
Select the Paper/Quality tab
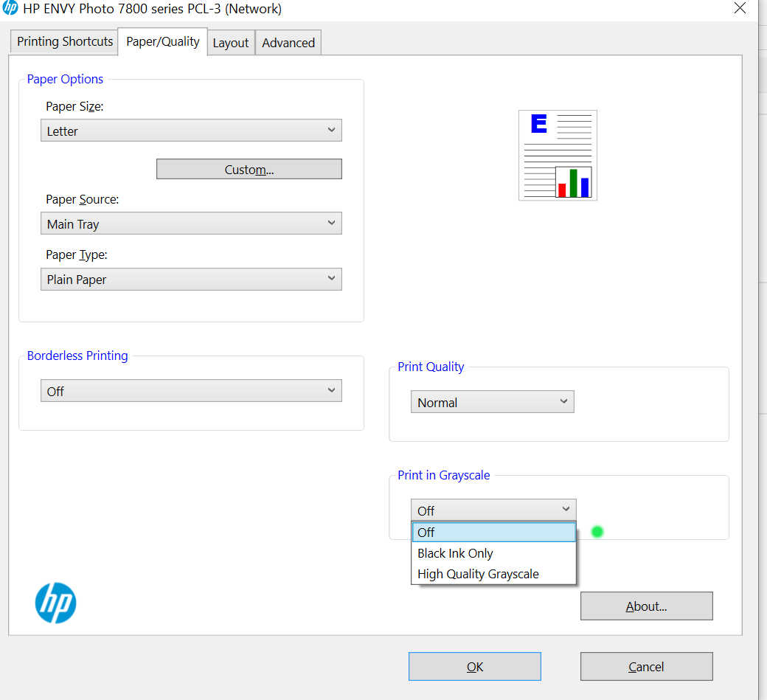pyautogui.click(x=162, y=42)
